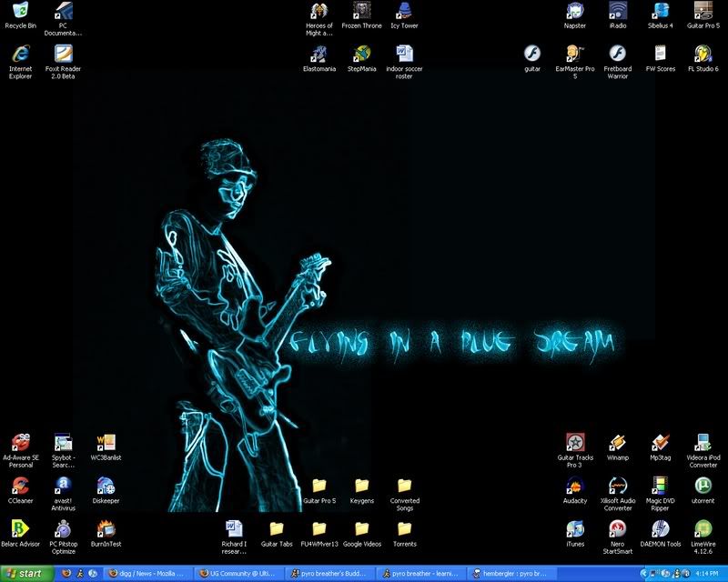Select the Icy Tower icon
The width and height of the screenshot is (728, 582).
click(x=404, y=11)
